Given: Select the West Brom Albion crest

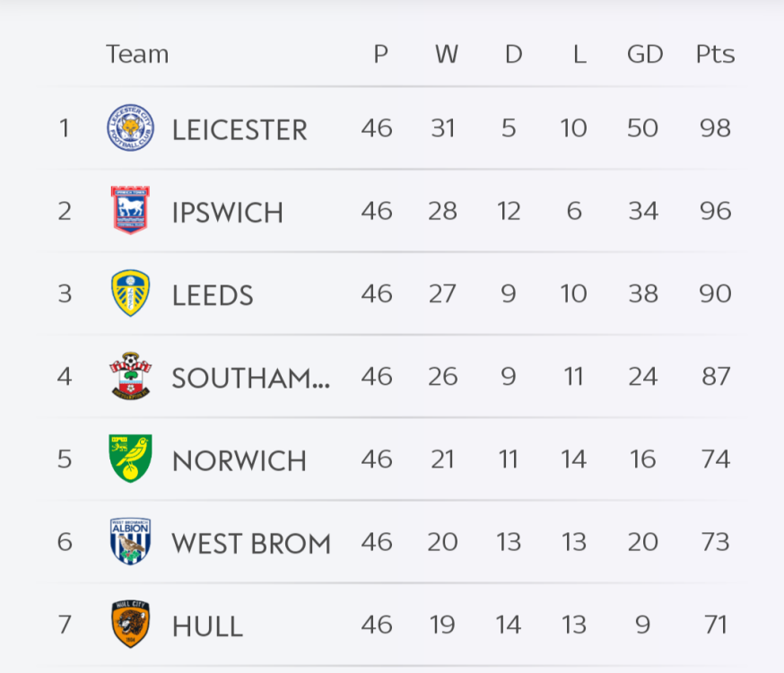Looking at the screenshot, I should pyautogui.click(x=130, y=541).
